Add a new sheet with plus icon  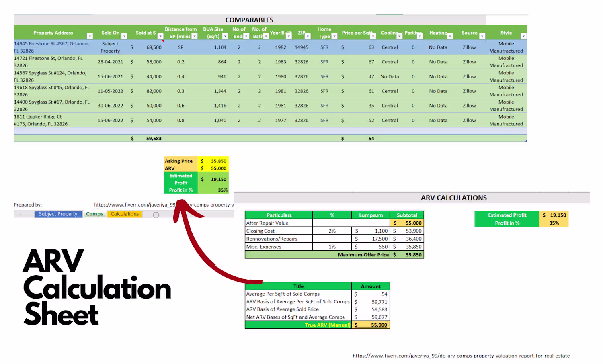point(156,215)
